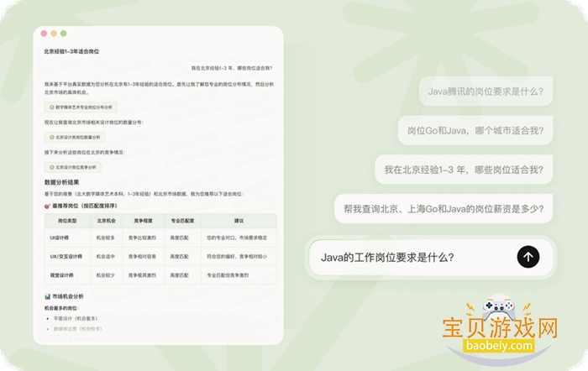Screen dimensions: 588x371
Task: Open the 北京设计类岗位数量分析 step chip
Action: click(75, 137)
